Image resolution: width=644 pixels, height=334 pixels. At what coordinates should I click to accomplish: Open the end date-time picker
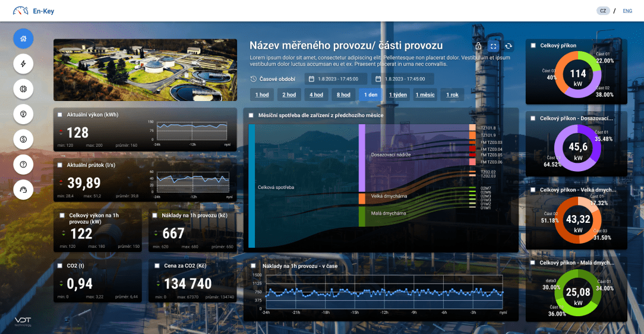(x=403, y=78)
